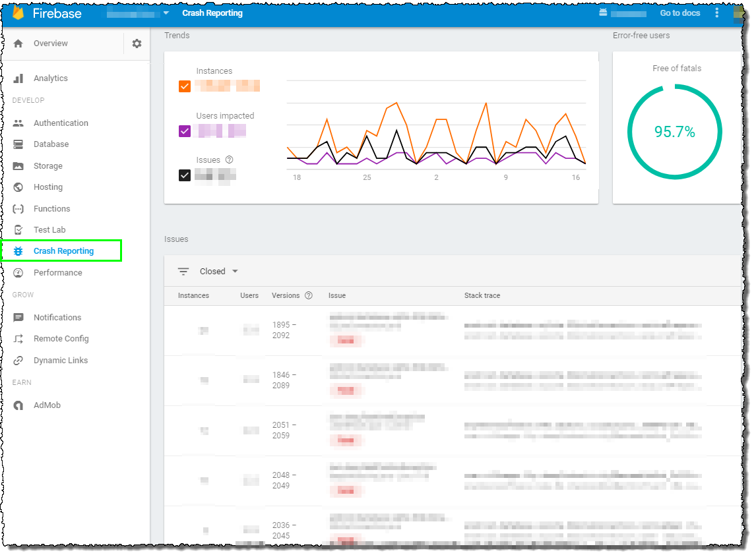Click the Remote Config icon

[x=18, y=339]
